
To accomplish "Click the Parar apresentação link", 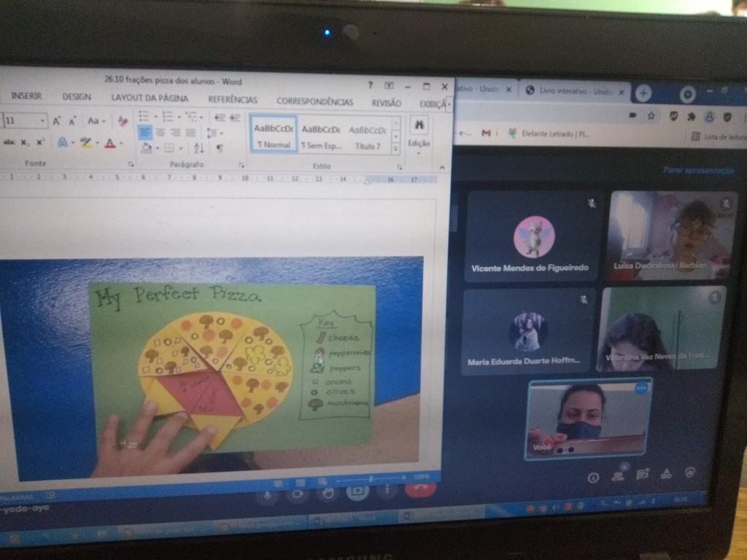I will (698, 170).
